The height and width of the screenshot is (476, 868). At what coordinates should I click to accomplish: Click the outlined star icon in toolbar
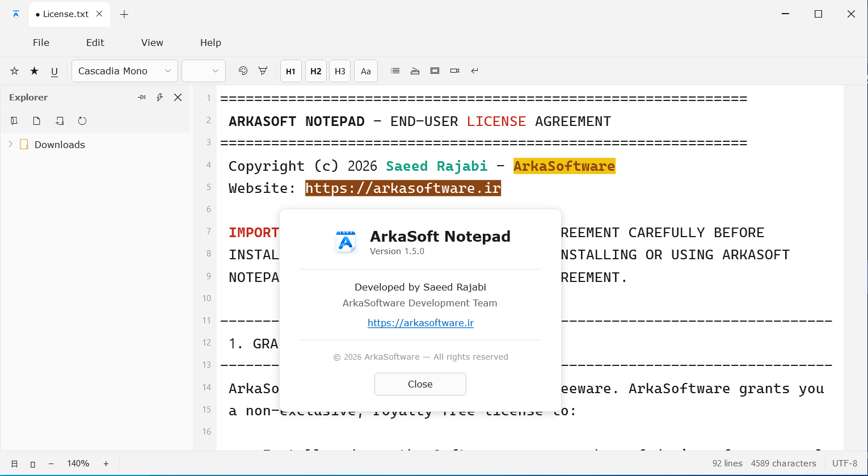15,71
